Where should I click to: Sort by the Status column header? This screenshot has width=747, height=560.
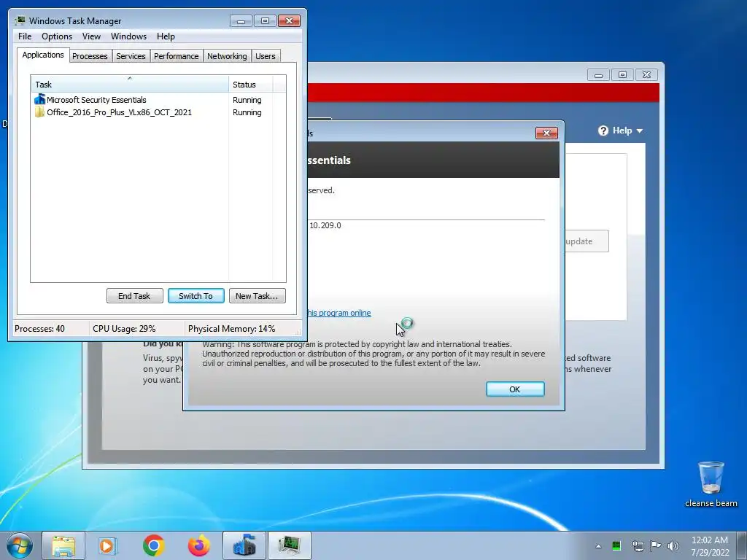[x=251, y=85]
